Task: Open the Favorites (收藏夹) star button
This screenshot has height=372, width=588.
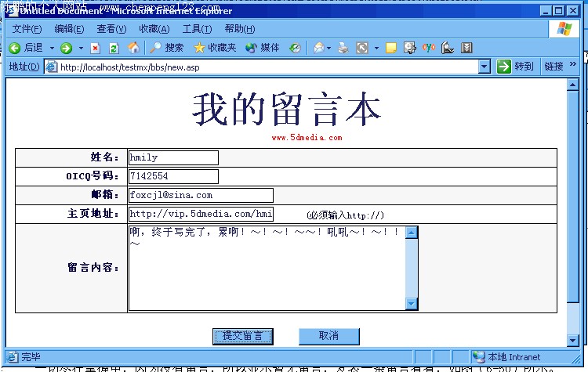Action: click(x=215, y=48)
